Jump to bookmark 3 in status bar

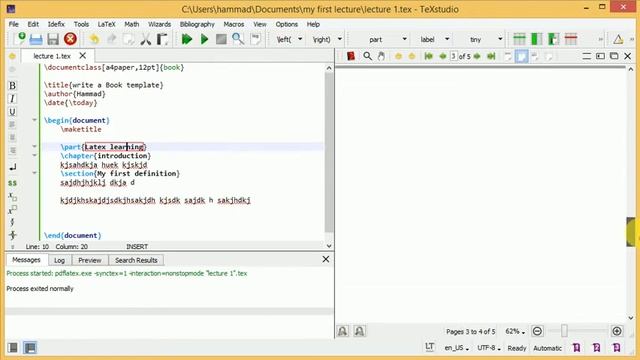coord(616,348)
